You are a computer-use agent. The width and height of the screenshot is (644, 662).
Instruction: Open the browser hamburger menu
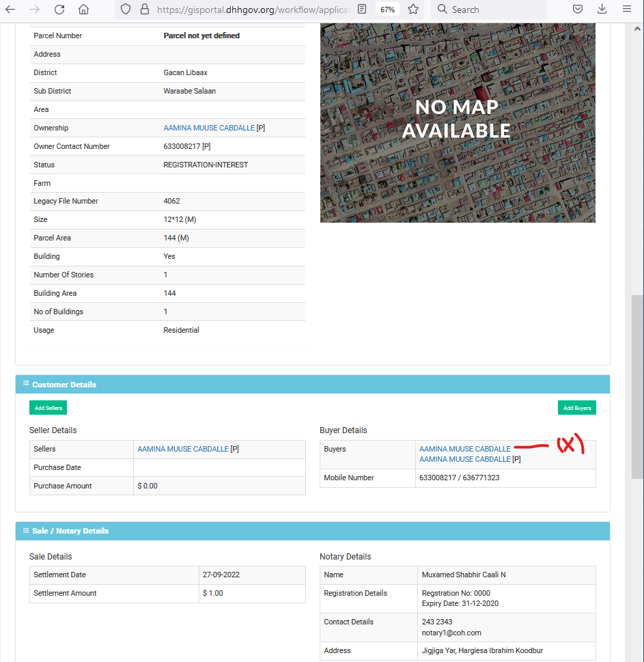[x=627, y=10]
